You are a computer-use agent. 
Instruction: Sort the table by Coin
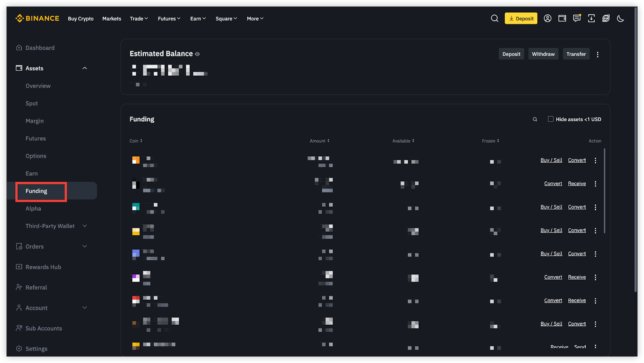click(x=136, y=141)
